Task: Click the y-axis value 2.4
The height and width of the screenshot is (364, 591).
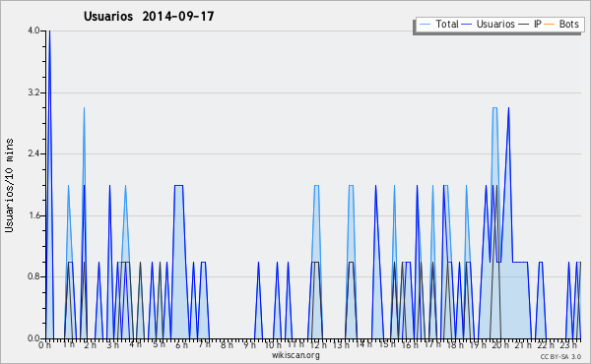Action: tap(33, 153)
